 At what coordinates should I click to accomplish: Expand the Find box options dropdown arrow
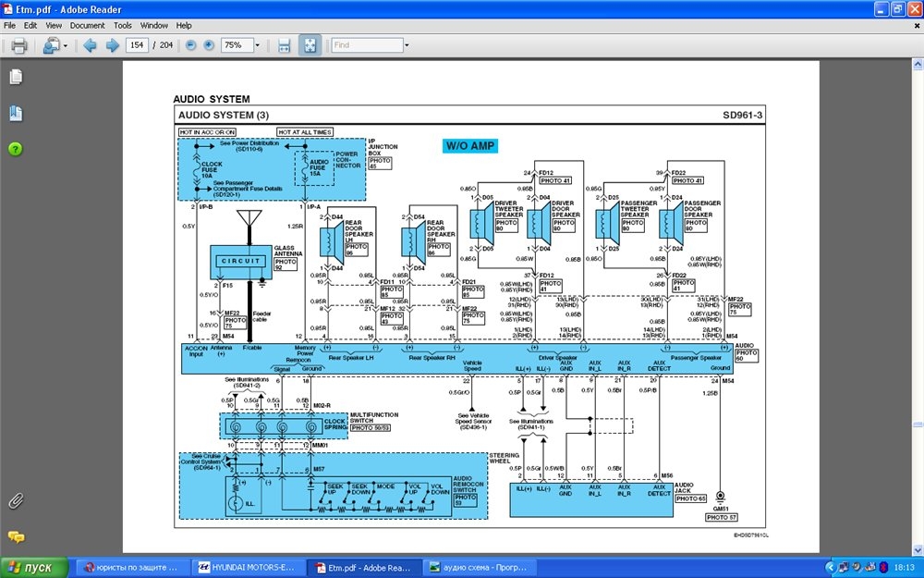411,45
